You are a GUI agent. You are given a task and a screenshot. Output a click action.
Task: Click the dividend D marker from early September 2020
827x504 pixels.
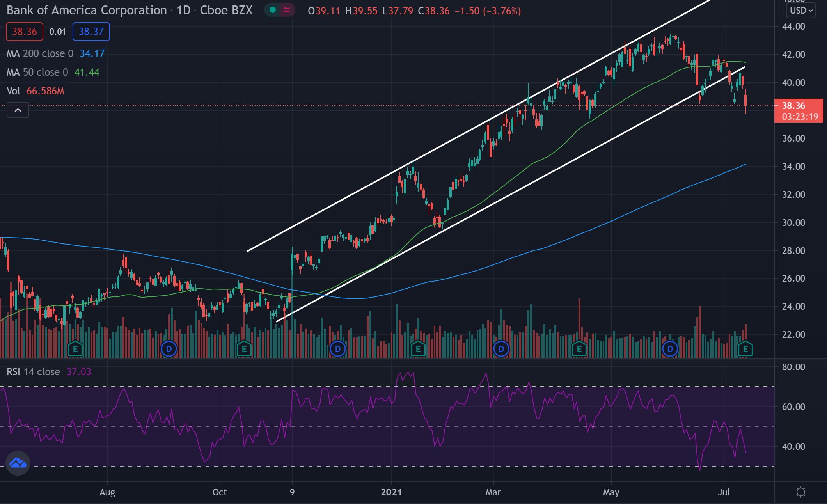point(169,349)
